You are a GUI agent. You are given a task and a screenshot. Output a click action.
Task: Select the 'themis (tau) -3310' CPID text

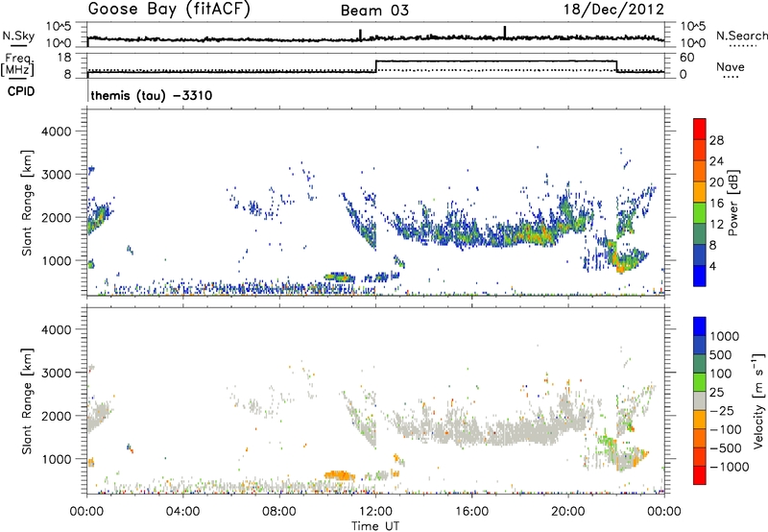152,95
